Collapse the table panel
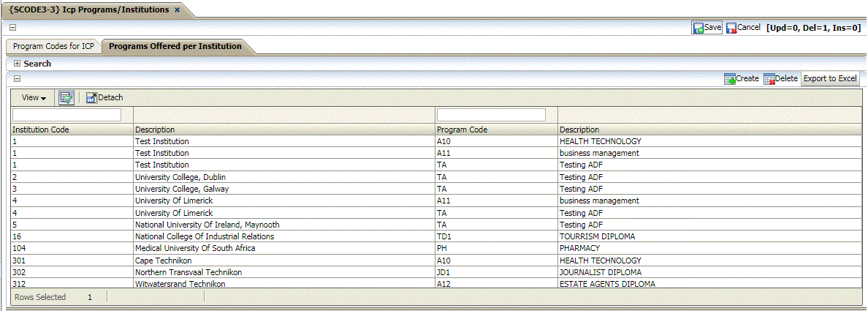Image resolution: width=868 pixels, height=311 pixels. [17, 79]
